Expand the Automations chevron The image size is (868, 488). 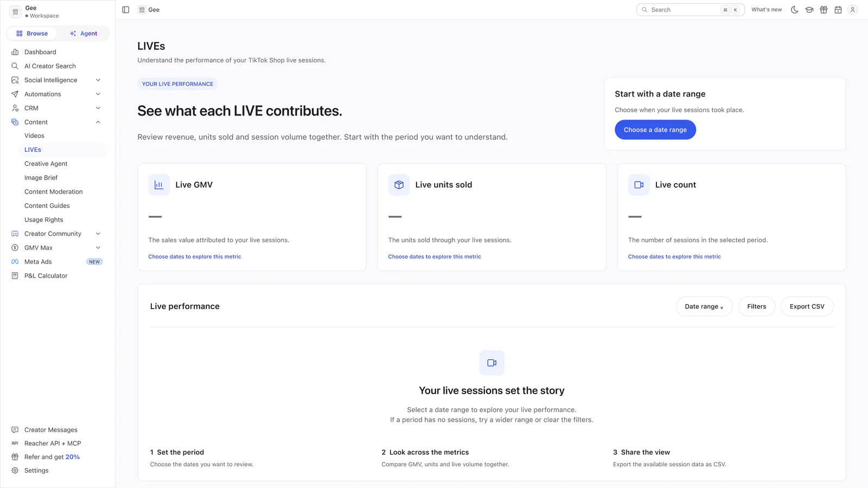click(x=98, y=94)
